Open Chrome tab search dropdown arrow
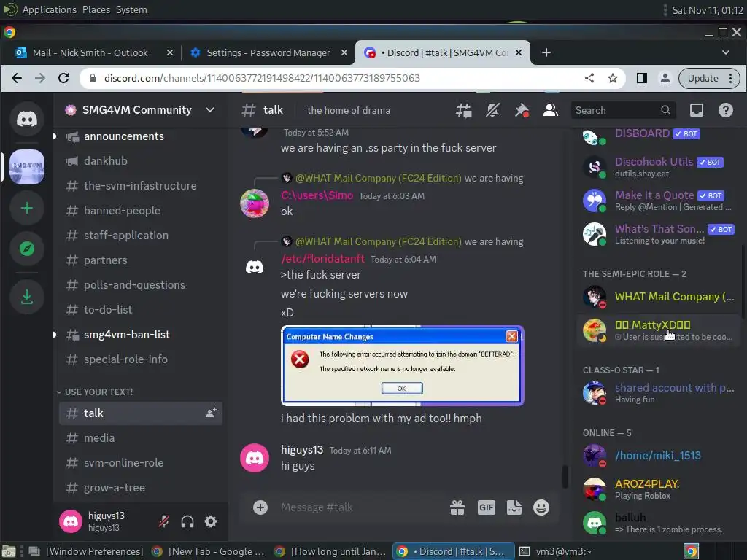Screen dimensions: 747x560 pos(726,52)
